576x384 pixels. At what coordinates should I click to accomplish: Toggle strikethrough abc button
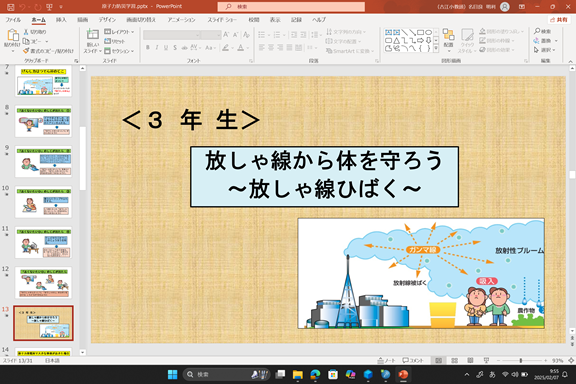click(x=184, y=47)
